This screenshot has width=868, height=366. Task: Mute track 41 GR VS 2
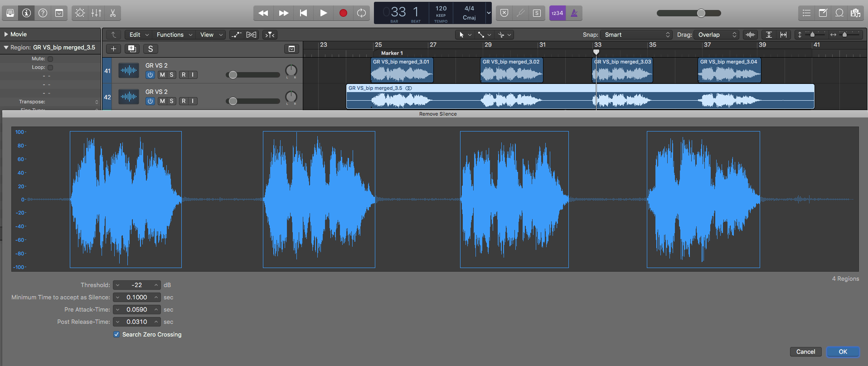click(162, 75)
